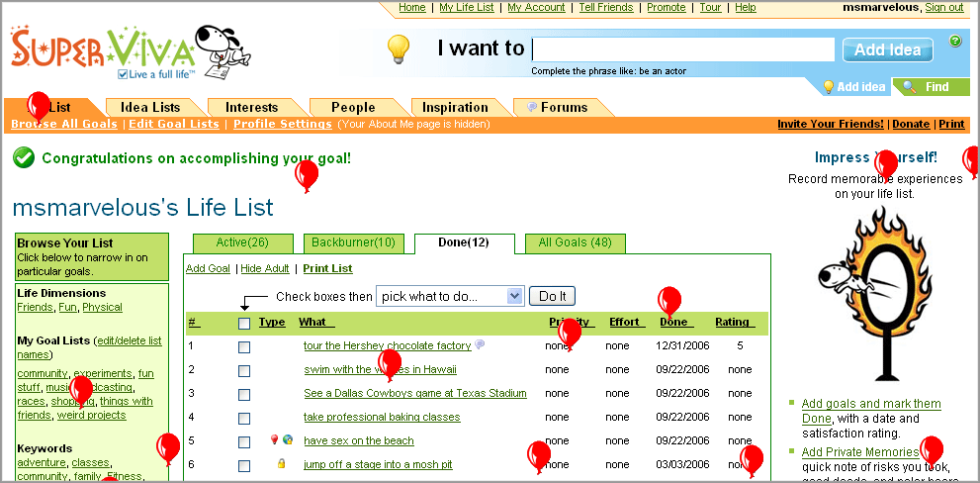Open My Account link
980x483 pixels.
[536, 8]
